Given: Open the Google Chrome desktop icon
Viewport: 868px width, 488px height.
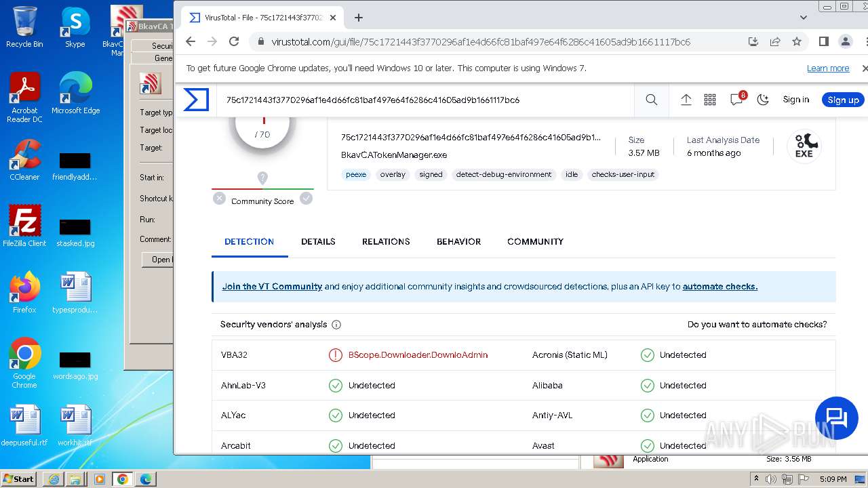Looking at the screenshot, I should pos(24,363).
